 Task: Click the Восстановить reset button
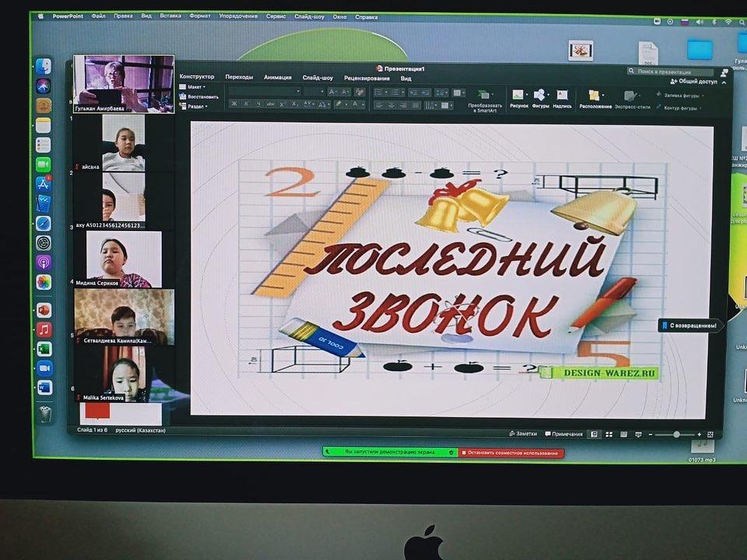click(x=199, y=96)
